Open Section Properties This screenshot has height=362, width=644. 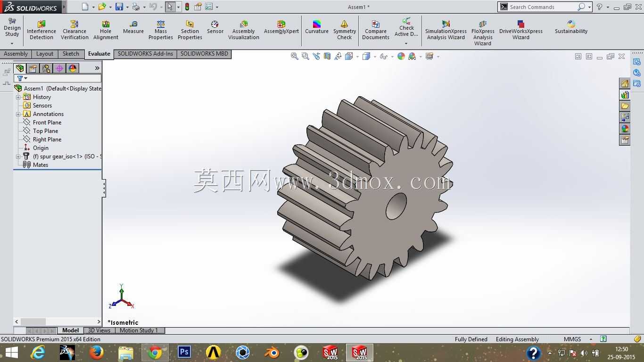(190, 30)
